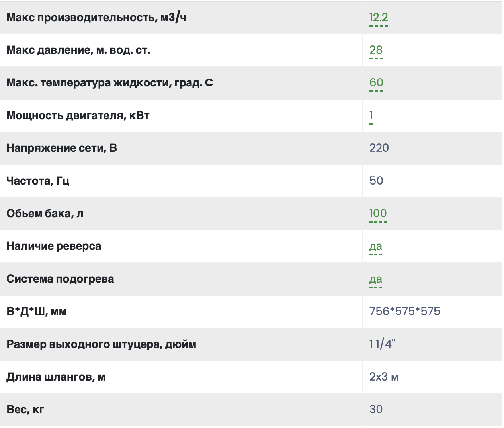
Task: Click the green 12.2 max productivity link
Action: [378, 18]
